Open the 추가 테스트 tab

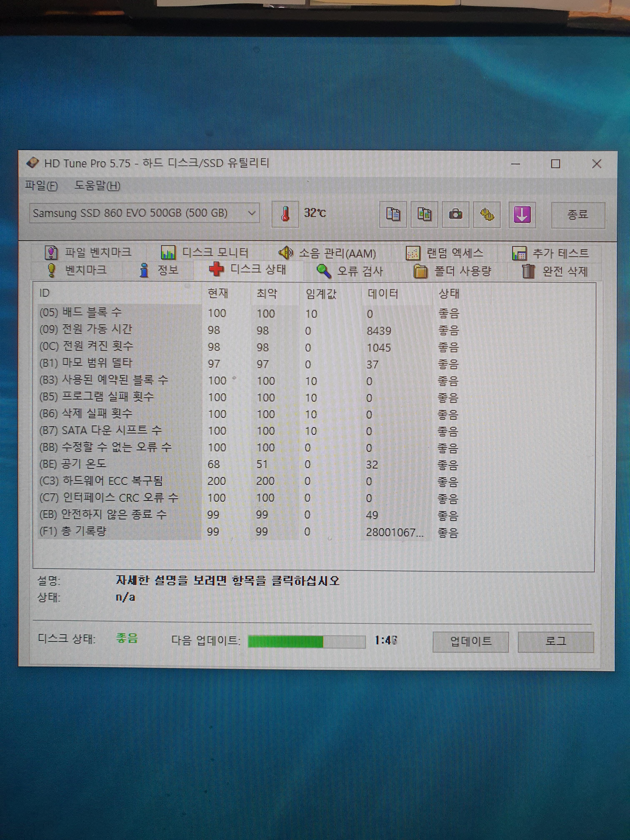coord(550,253)
